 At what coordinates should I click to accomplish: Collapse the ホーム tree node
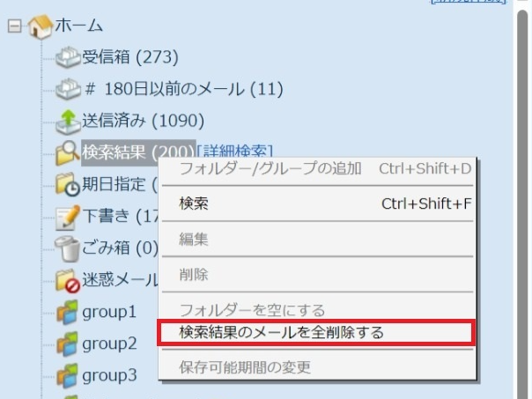point(13,26)
